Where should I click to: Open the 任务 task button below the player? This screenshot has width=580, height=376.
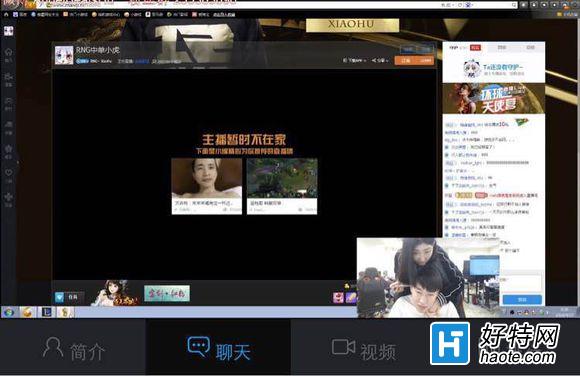pyautogui.click(x=69, y=297)
